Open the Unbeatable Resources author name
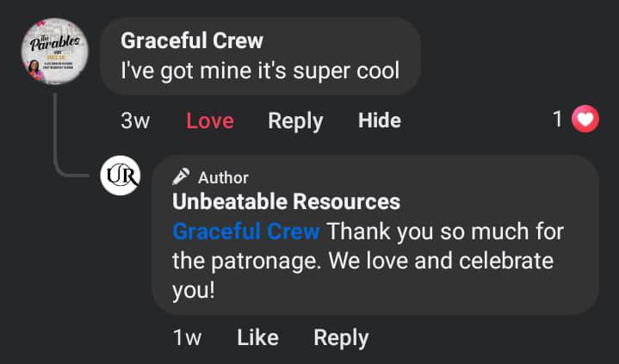 click(x=286, y=202)
